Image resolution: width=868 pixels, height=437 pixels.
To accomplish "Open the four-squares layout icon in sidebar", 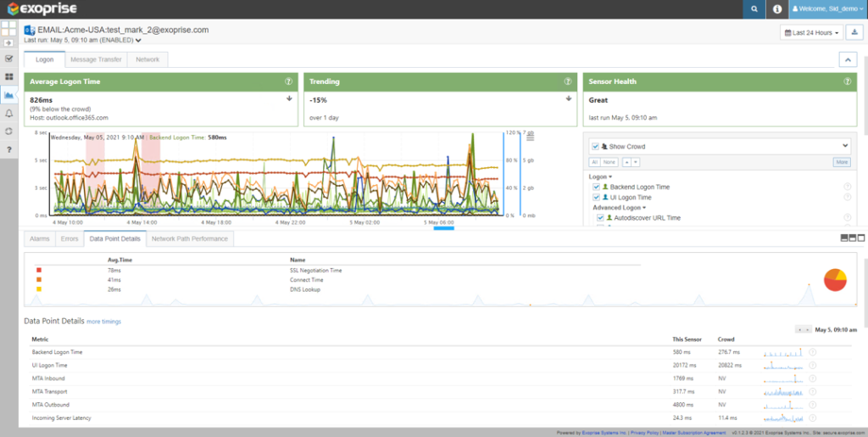I will (x=8, y=29).
